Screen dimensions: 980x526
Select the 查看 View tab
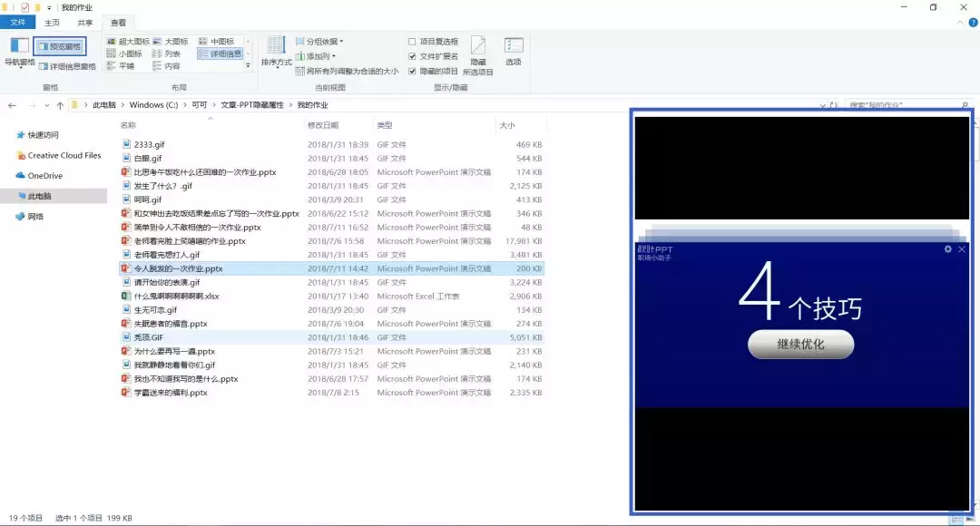click(118, 23)
